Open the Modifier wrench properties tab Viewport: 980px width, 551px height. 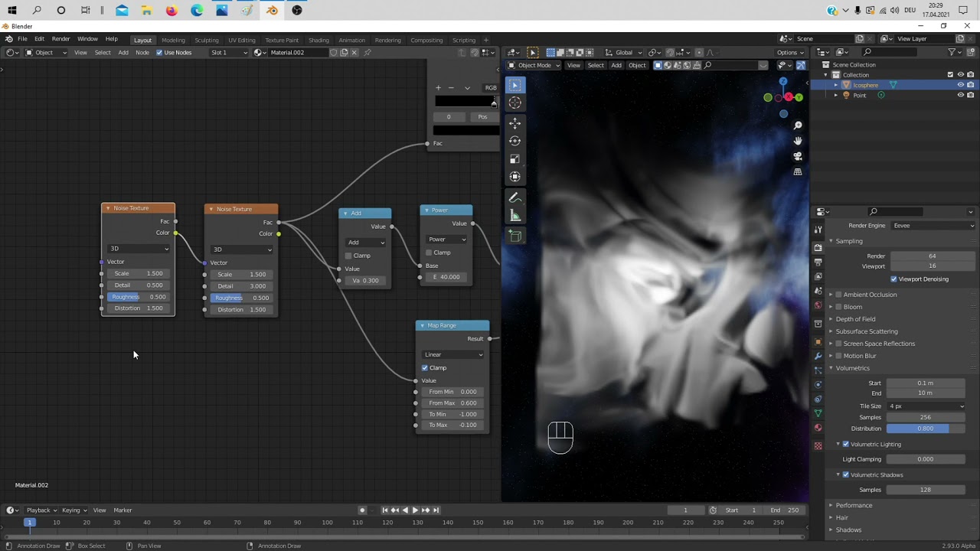point(818,356)
